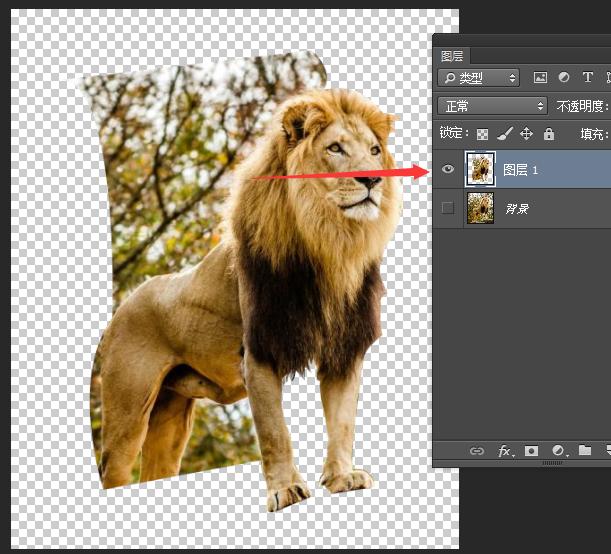Viewport: 611px width, 554px height.
Task: Select the 背景 layer by name
Action: pyautogui.click(x=516, y=209)
